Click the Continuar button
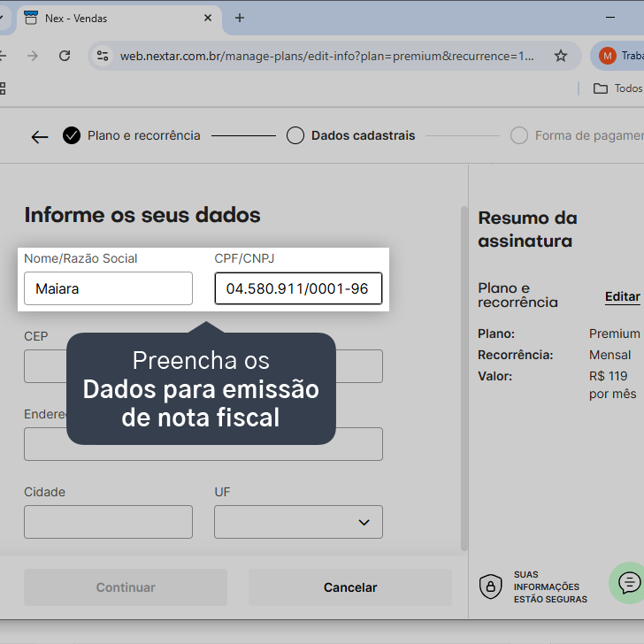Image resolution: width=644 pixels, height=644 pixels. click(x=126, y=587)
